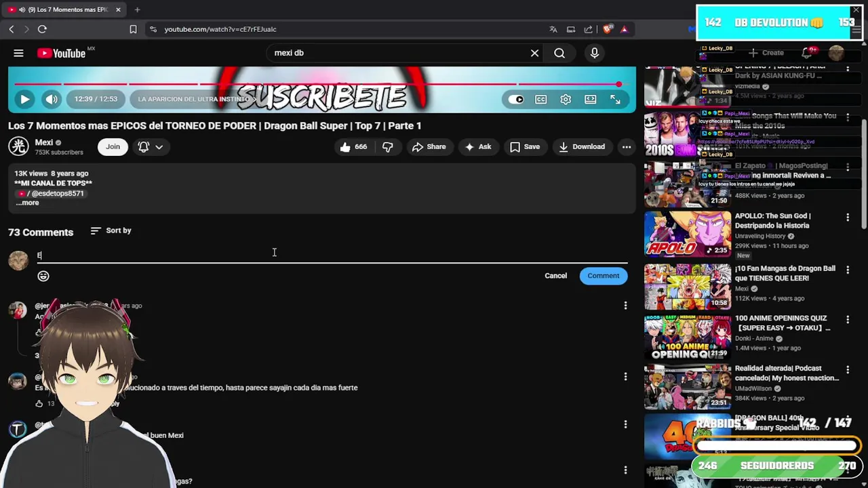Select the Los 7 Momentos mas EPICOS tab

point(64,9)
